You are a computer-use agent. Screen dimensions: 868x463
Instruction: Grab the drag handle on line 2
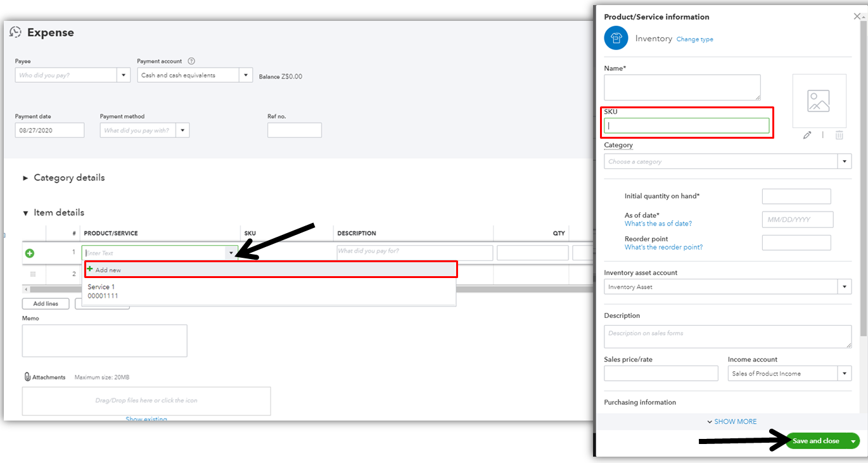[33, 274]
